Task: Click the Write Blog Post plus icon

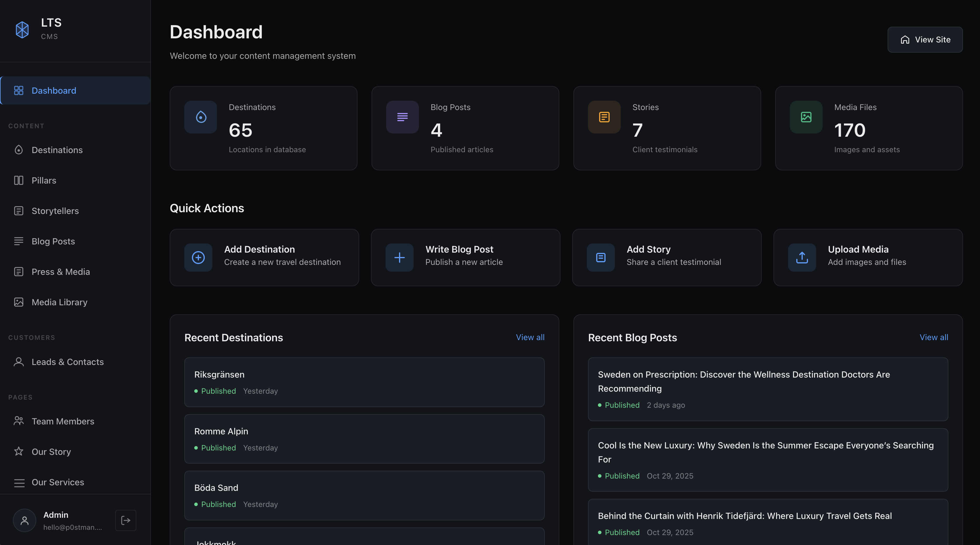Action: pos(399,258)
